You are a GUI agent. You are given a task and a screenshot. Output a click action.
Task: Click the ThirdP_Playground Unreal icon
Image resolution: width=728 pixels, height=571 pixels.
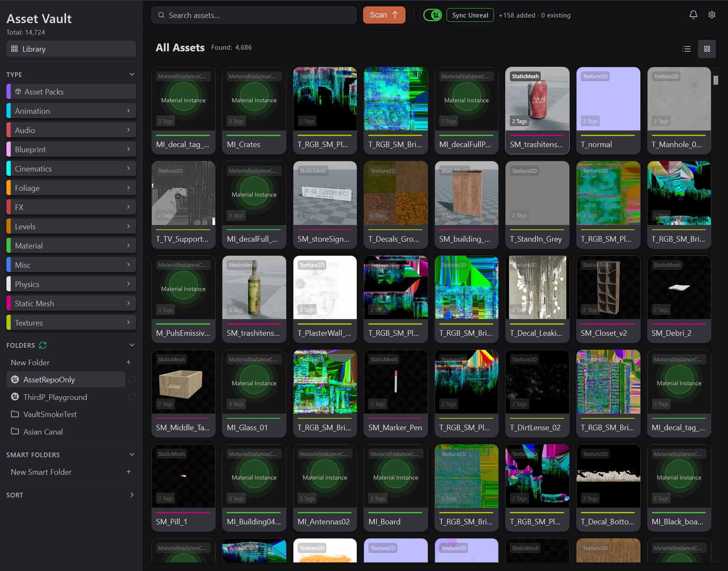click(x=15, y=397)
